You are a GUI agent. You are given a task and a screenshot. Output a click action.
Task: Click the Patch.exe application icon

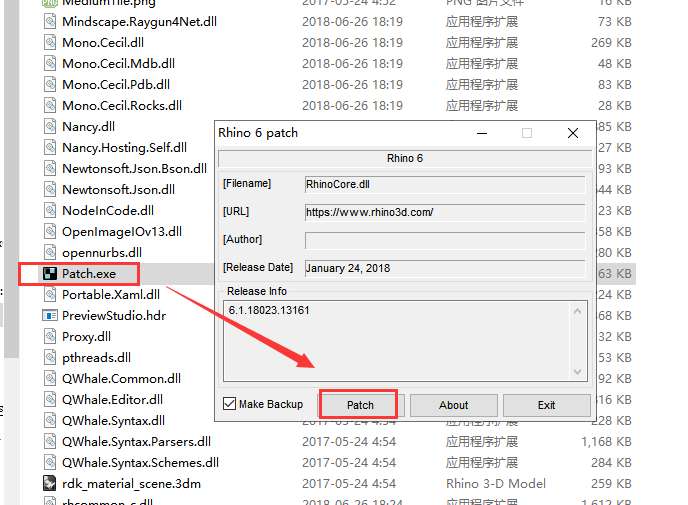49,273
